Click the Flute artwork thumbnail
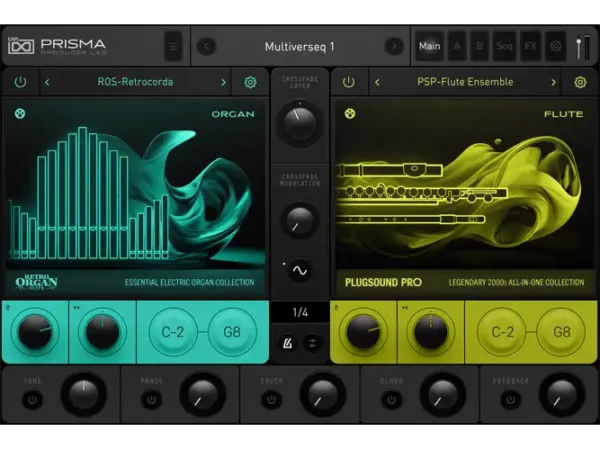This screenshot has height=450, width=600. (464, 184)
